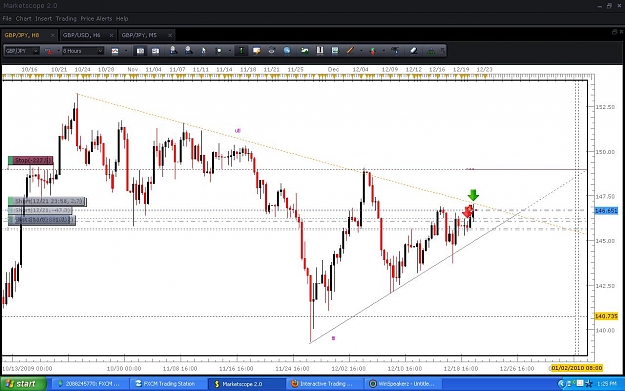Click the orange label note icon
The height and width of the screenshot is (391, 625).
[x=256, y=51]
